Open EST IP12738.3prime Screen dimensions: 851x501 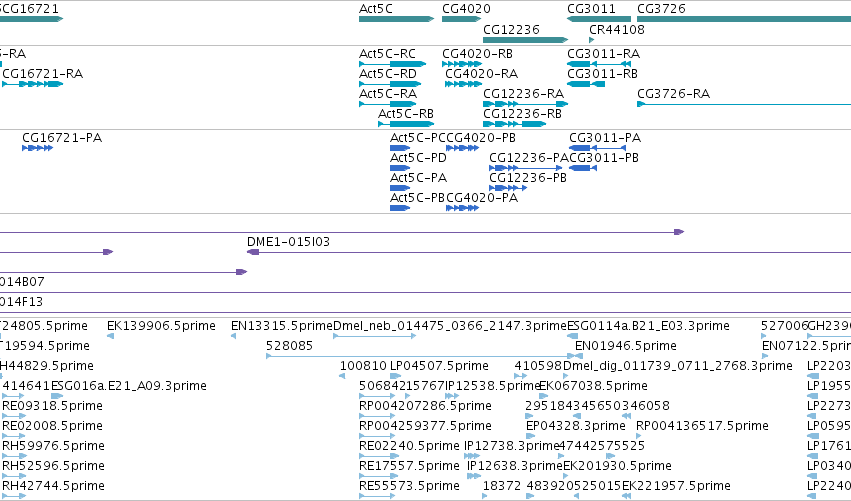coord(511,446)
